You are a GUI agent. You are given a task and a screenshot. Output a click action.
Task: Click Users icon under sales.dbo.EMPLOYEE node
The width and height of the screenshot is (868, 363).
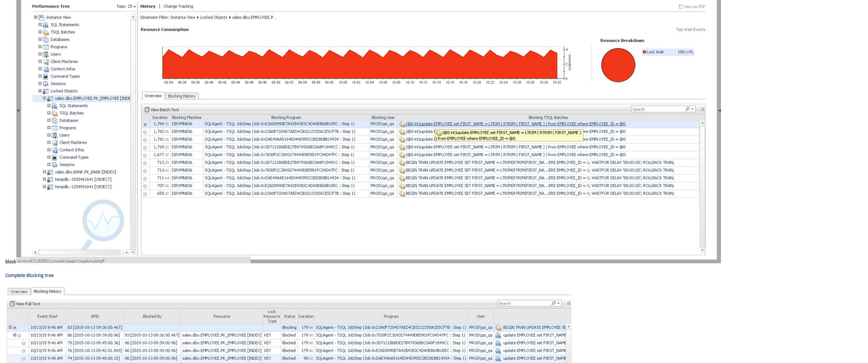(x=55, y=136)
